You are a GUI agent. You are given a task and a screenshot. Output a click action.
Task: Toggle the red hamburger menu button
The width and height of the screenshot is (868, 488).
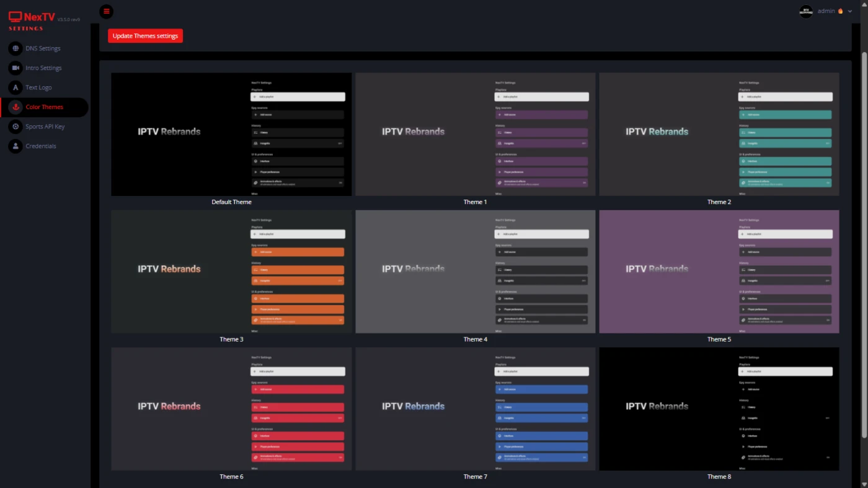point(107,11)
